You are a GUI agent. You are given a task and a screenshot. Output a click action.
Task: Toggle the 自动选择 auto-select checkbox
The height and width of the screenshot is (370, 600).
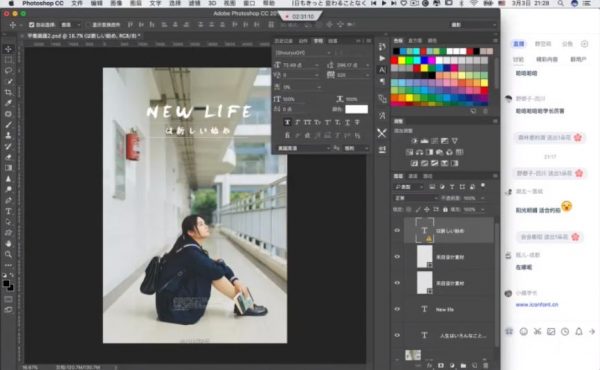tap(32, 25)
